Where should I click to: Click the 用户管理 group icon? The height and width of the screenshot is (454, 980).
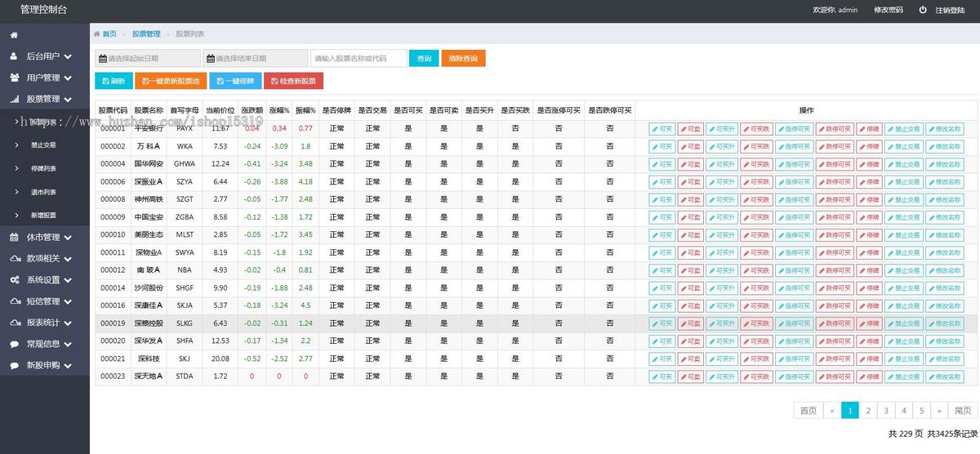15,78
